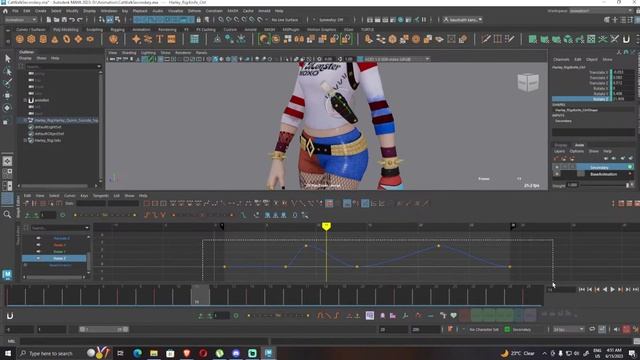Viewport: 640px width, 360px height.
Task: Toggle the Rotate Z curve pin
Action: click(x=38, y=258)
